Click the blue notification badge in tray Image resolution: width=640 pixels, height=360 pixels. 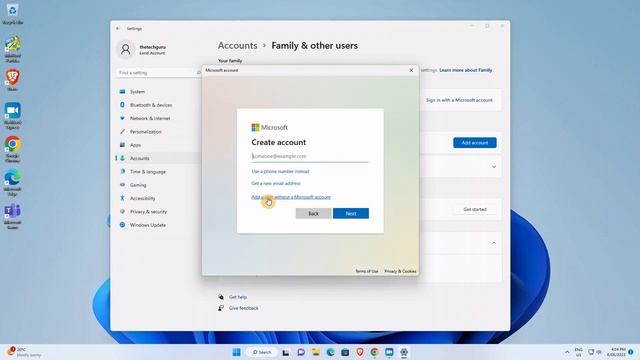click(x=631, y=352)
